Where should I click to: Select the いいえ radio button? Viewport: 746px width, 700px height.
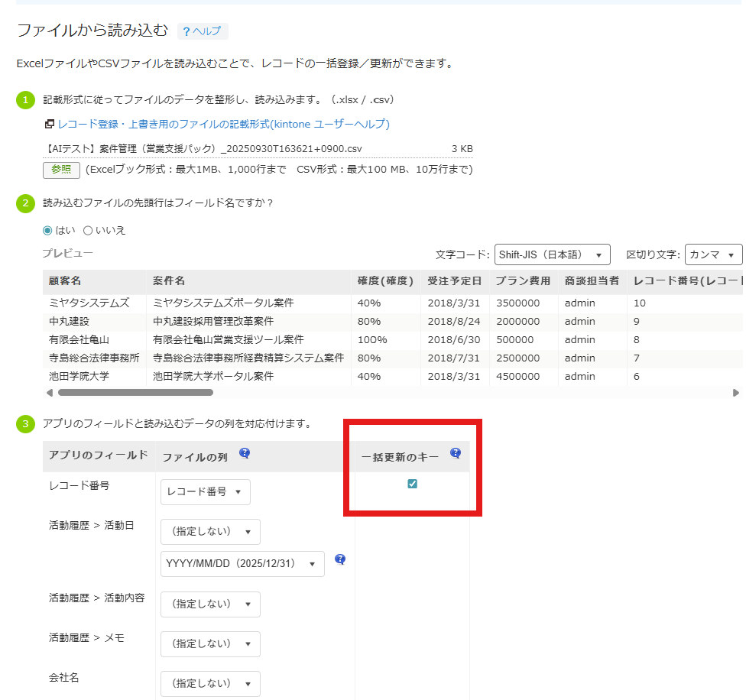point(88,230)
